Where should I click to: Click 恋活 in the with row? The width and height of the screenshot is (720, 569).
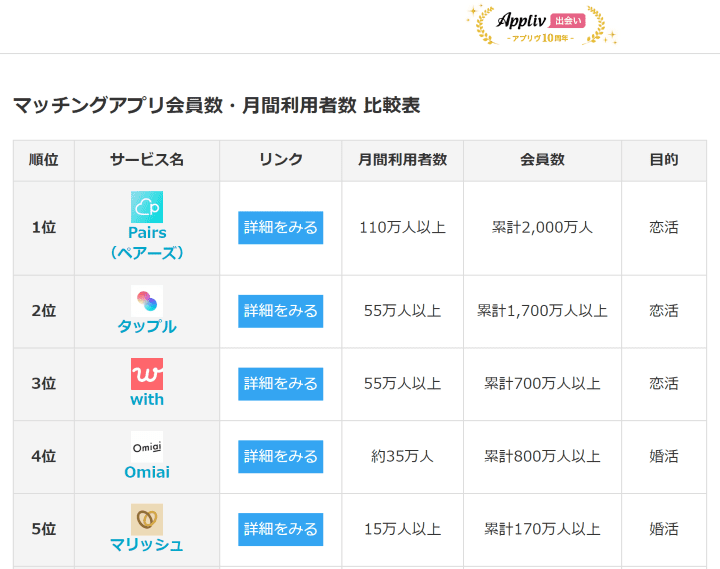[x=664, y=384]
